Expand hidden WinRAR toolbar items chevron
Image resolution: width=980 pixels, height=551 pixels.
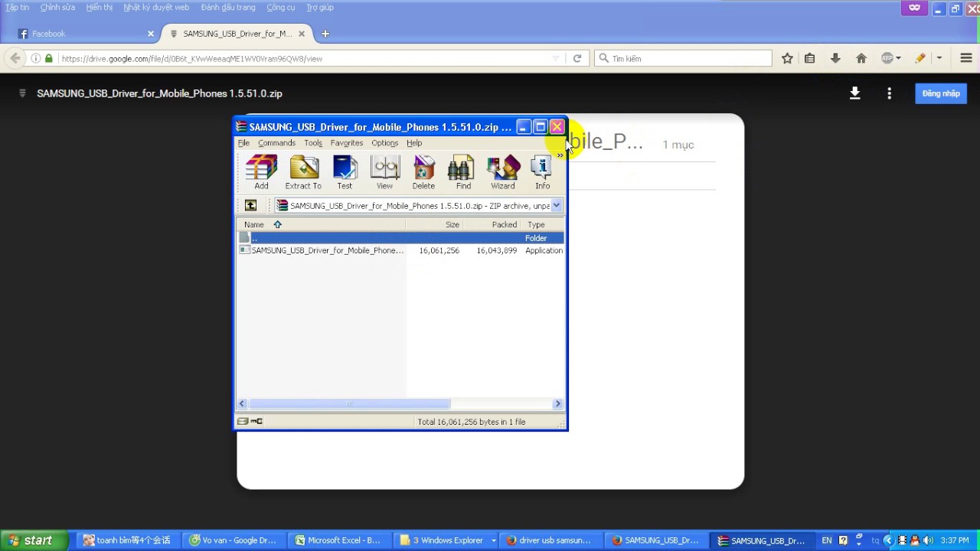pyautogui.click(x=560, y=155)
